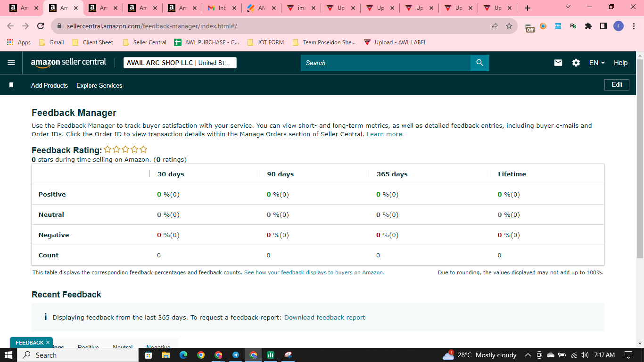Switch to the Gmail Inbox tab
This screenshot has height=362, width=644.
tap(222, 8)
